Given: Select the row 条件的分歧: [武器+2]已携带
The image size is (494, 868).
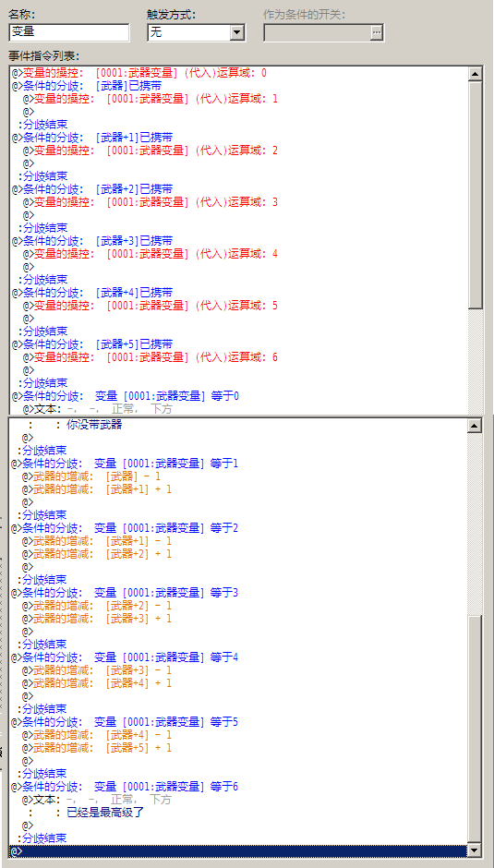Looking at the screenshot, I should [x=239, y=188].
